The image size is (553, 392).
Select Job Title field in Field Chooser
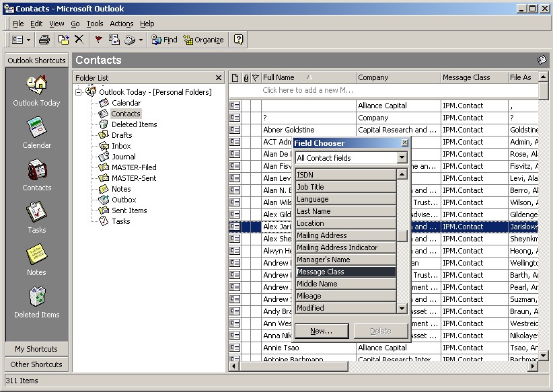pyautogui.click(x=346, y=187)
